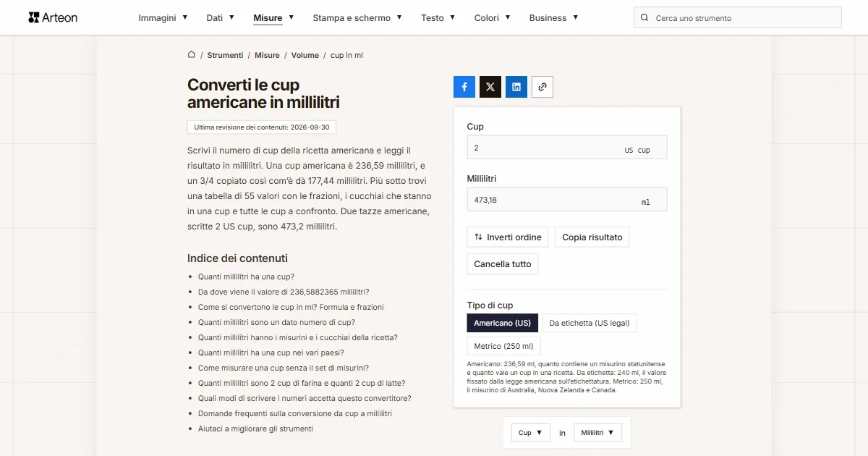The height and width of the screenshot is (456, 868).
Task: Select Da etichetta (US legal) cup type
Action: [590, 323]
